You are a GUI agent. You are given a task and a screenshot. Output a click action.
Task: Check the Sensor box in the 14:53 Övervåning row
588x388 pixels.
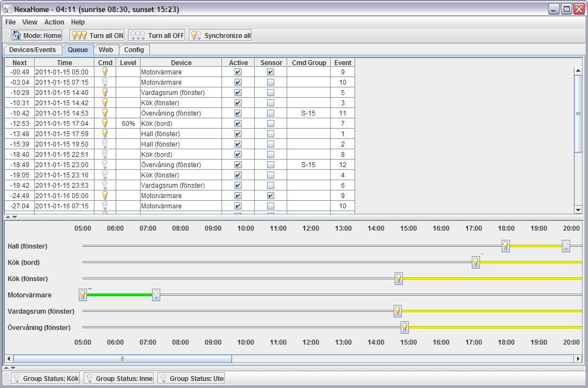tap(270, 113)
